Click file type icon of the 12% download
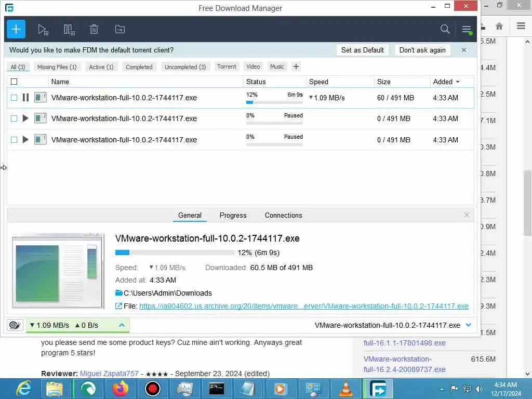Screen dimensions: 532x399 tap(41, 98)
